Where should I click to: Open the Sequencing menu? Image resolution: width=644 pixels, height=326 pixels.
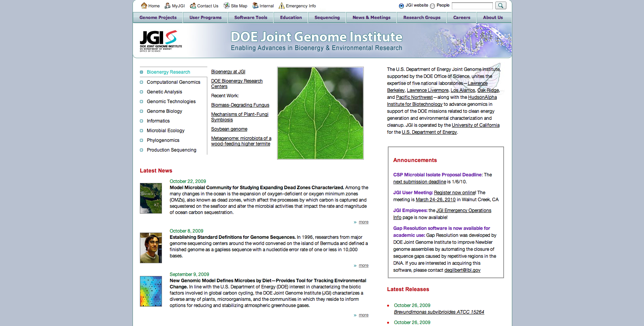point(327,17)
